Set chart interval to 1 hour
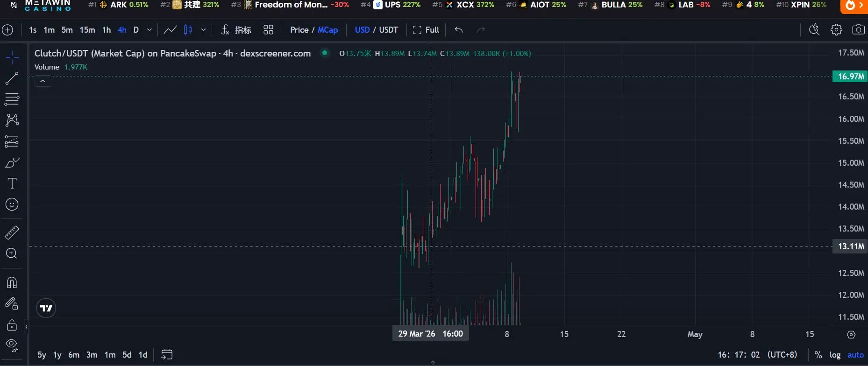This screenshot has width=868, height=366. (107, 30)
